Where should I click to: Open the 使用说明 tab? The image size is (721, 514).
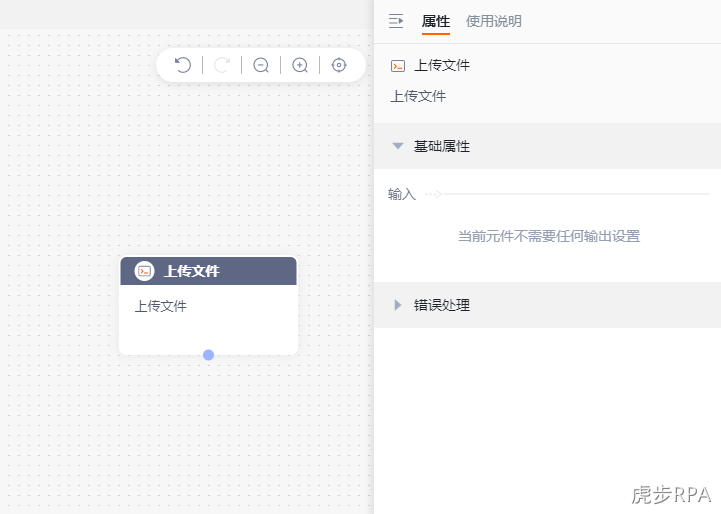tap(493, 21)
